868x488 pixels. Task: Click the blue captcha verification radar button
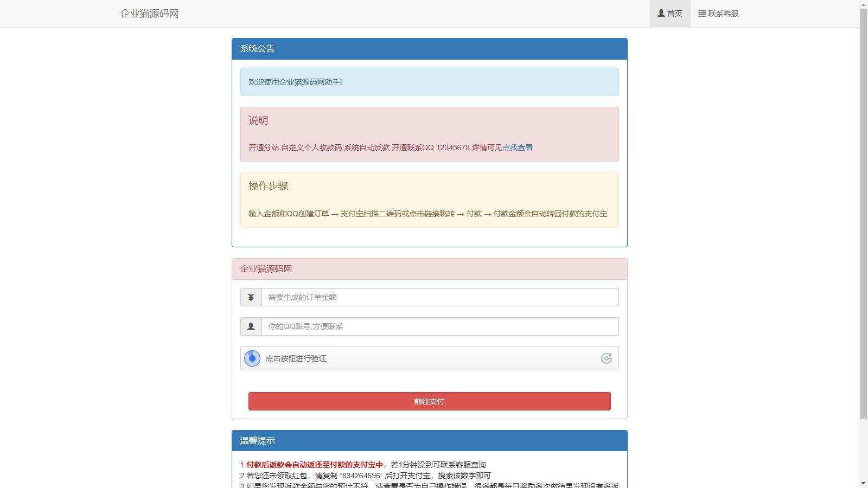coord(252,358)
